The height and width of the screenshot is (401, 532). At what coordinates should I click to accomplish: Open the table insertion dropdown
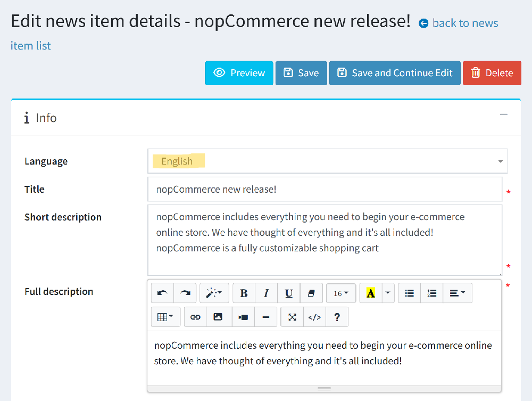point(165,317)
